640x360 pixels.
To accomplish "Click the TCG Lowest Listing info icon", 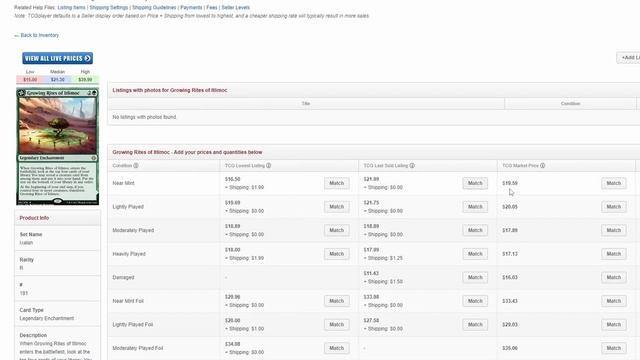I will tap(269, 166).
